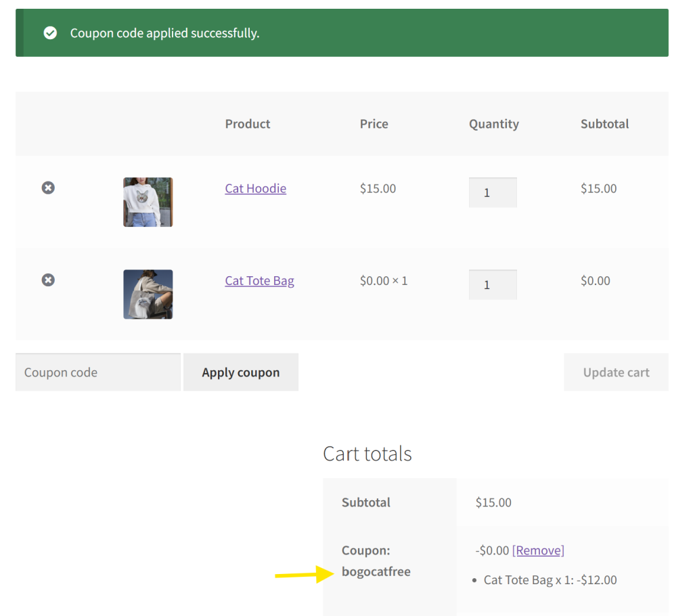This screenshot has height=616, width=693.
Task: Remove the bogocatfree coupon via Remove link
Action: 538,550
